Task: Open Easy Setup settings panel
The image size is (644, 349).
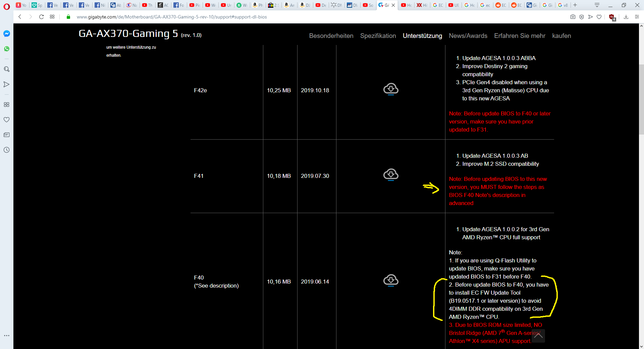Action: (637, 17)
